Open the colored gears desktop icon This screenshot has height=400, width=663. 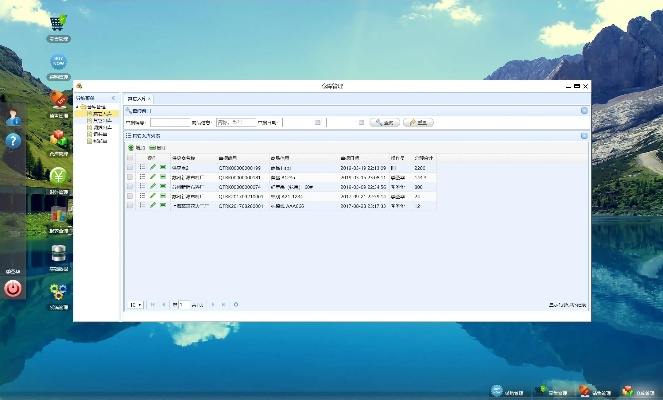(58, 292)
